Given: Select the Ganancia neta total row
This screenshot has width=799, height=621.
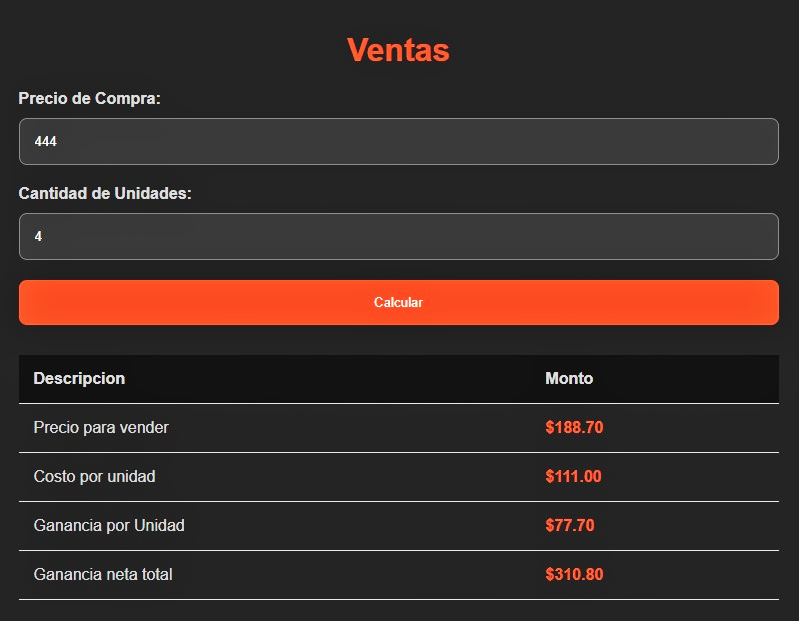Looking at the screenshot, I should [398, 575].
